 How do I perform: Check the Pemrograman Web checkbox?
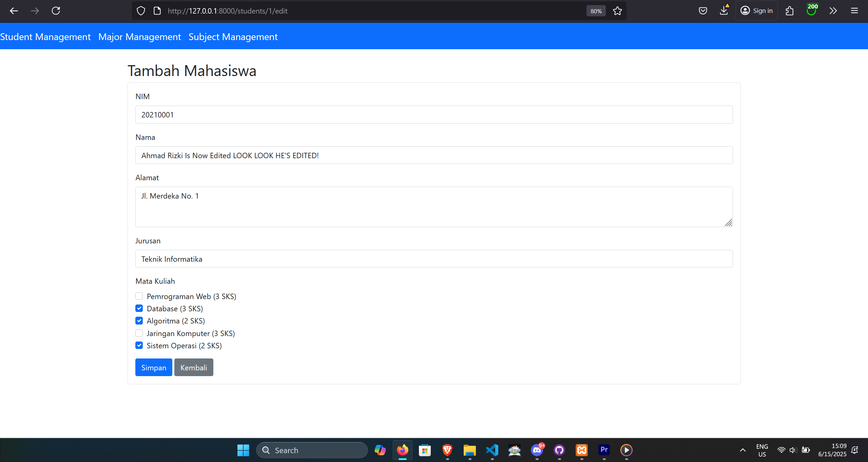[139, 296]
